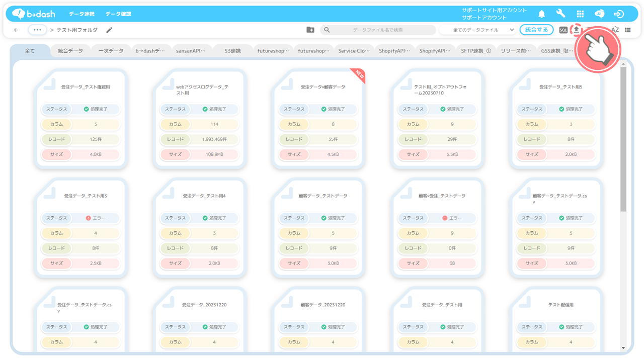Viewport: 644px width, 362px height.
Task: Open the apps grid menu
Action: [580, 14]
